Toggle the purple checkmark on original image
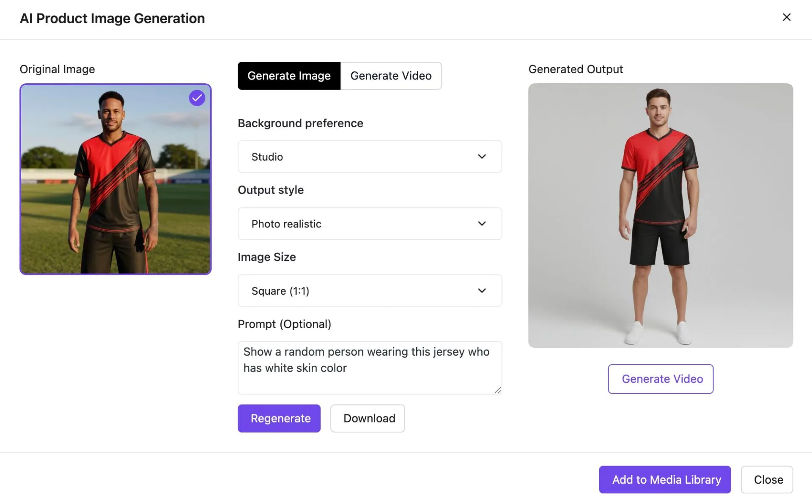 197,98
